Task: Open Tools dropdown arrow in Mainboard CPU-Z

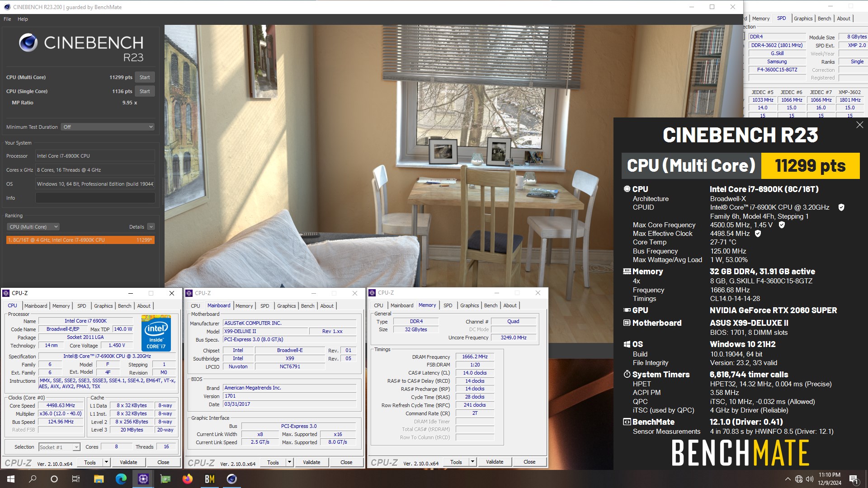Action: click(289, 462)
